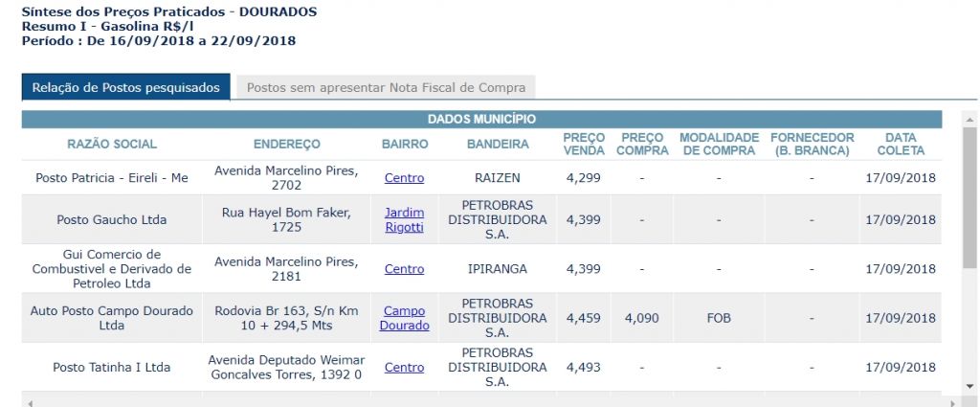The width and height of the screenshot is (980, 407).
Task: Click the vertical scrollbar thumb
Action: (969, 198)
